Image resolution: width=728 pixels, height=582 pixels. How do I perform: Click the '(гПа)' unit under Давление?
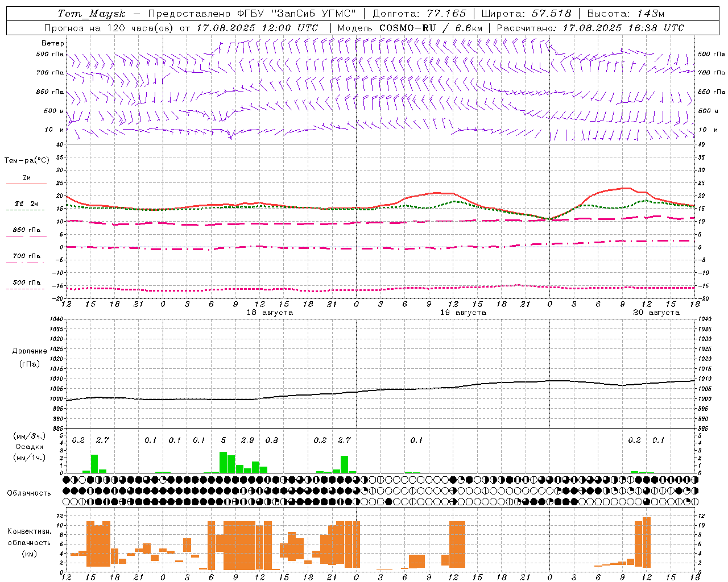[x=30, y=364]
